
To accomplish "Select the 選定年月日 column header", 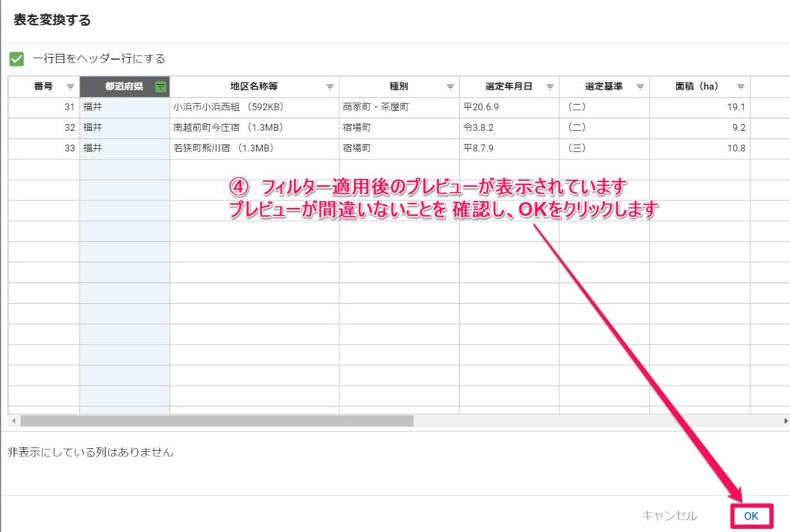I will [x=509, y=86].
